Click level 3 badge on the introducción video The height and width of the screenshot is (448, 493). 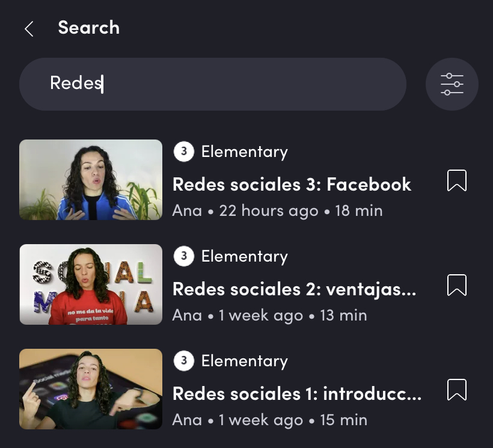tap(183, 361)
